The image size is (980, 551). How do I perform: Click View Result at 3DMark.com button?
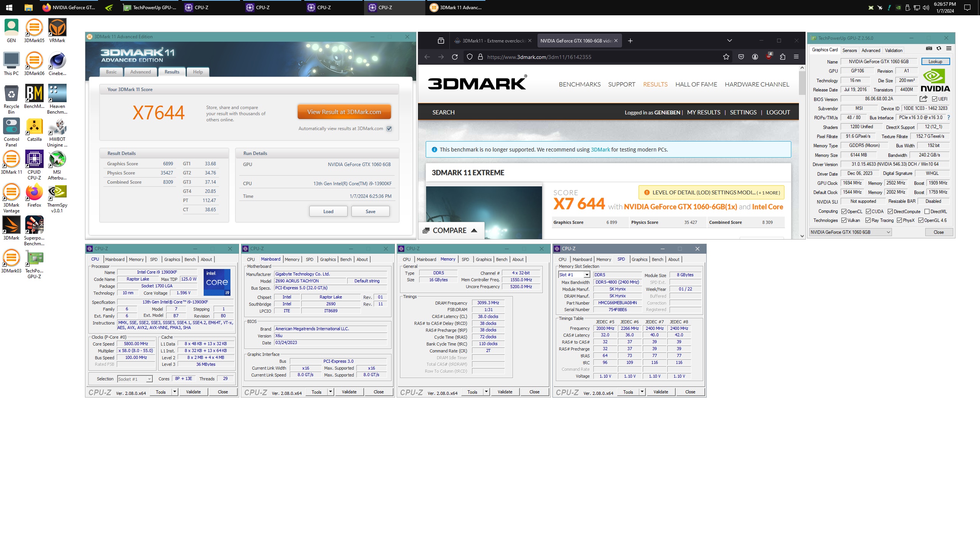(x=344, y=112)
